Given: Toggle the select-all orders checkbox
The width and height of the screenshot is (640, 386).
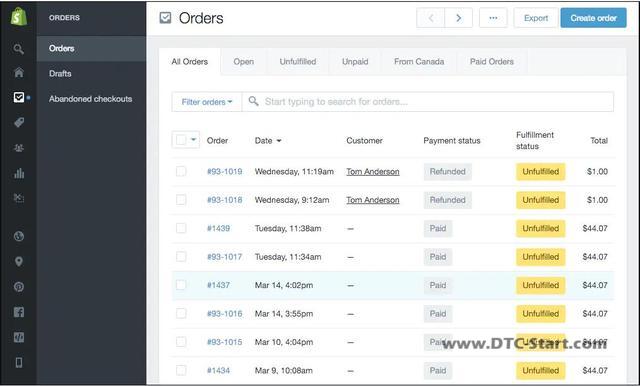Looking at the screenshot, I should click(181, 140).
